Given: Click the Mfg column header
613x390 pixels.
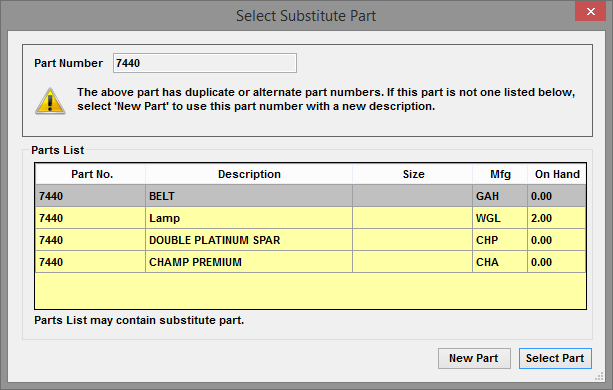Looking at the screenshot, I should coord(500,174).
